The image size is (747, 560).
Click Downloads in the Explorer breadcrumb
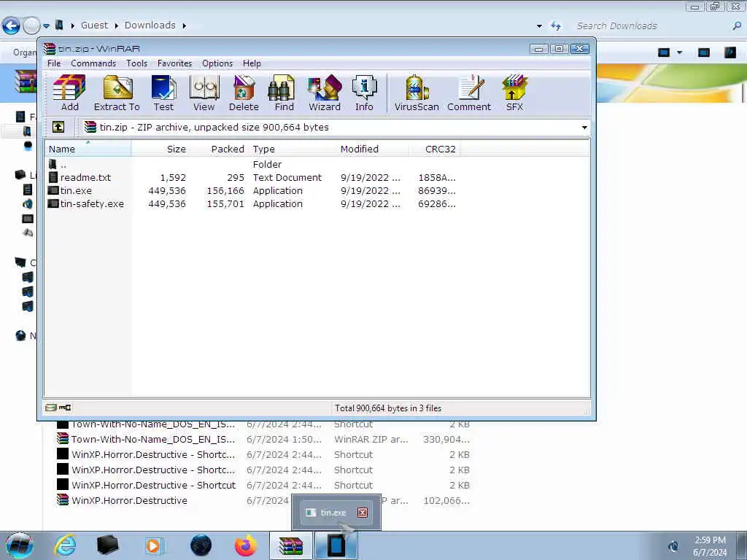coord(150,26)
